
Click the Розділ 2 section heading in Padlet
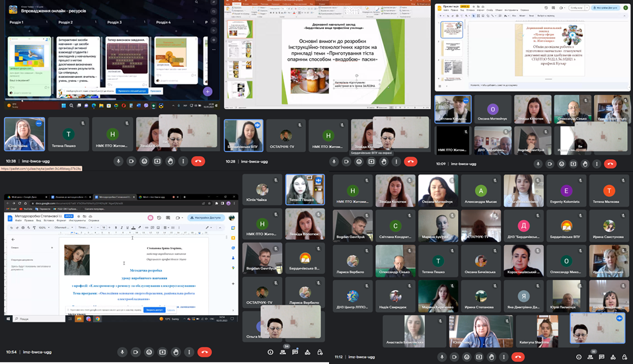click(x=65, y=22)
